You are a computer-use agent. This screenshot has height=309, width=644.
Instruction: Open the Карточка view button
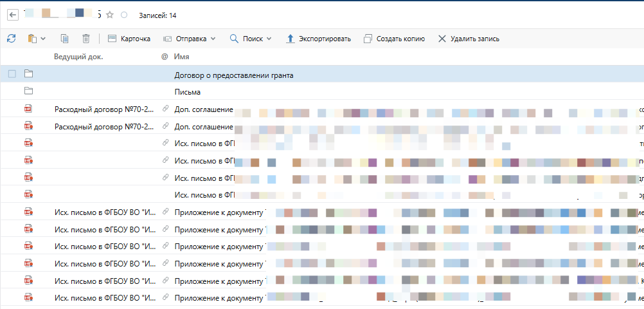pos(129,39)
